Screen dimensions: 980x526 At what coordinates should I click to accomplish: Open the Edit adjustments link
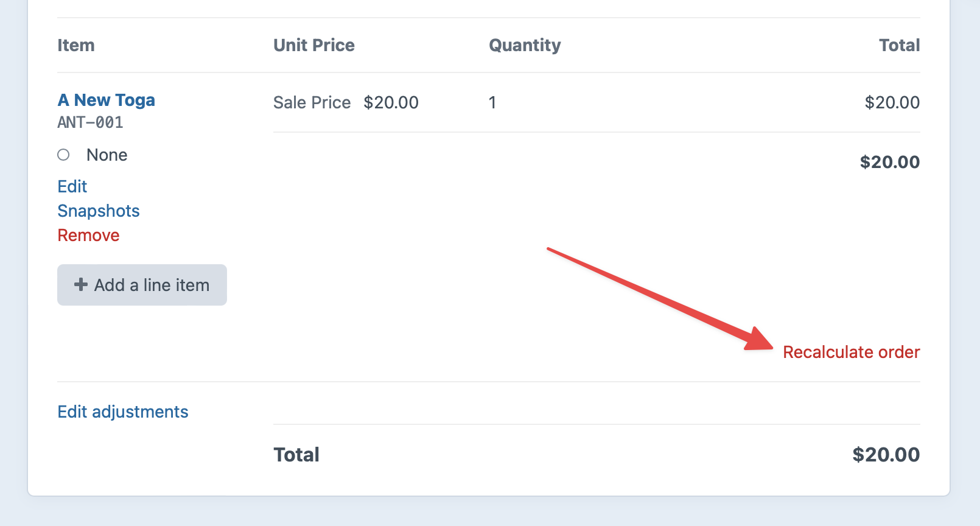pyautogui.click(x=123, y=412)
